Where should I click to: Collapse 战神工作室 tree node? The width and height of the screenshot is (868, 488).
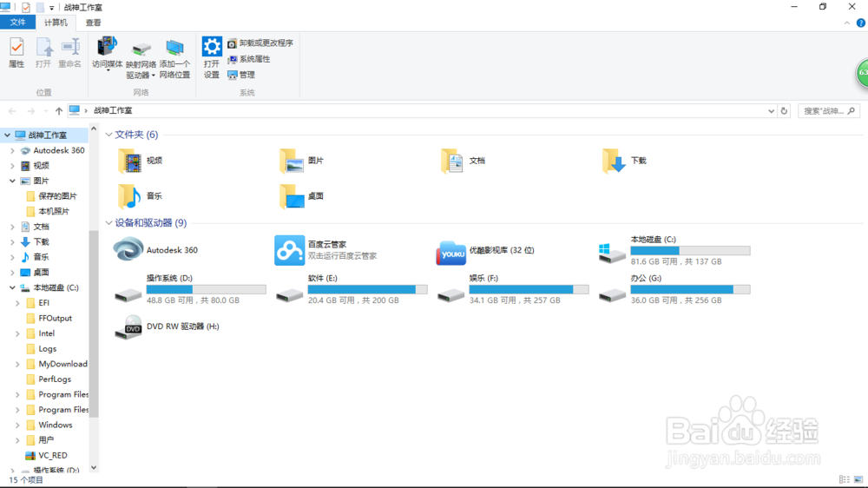click(7, 135)
